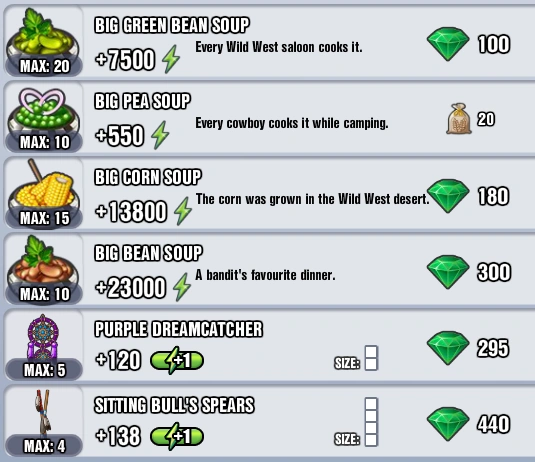Select the Purple Dreamcatcher item icon
This screenshot has width=535, height=462.
click(43, 337)
